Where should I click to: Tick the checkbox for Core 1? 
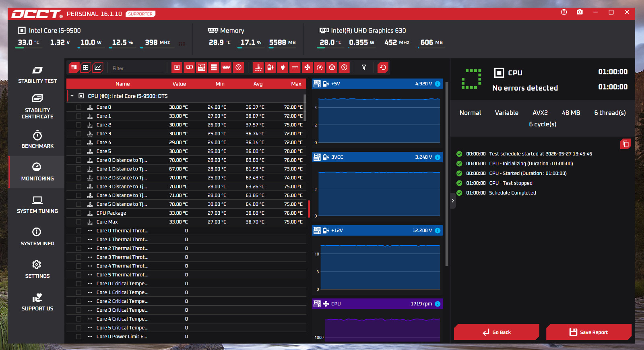[78, 116]
